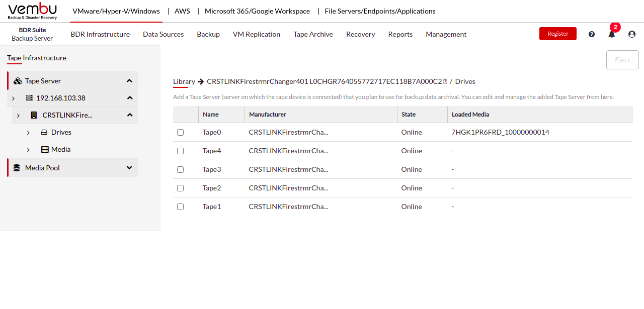Image resolution: width=644 pixels, height=309 pixels.
Task: Click the Tape3 name cell
Action: pyautogui.click(x=212, y=169)
